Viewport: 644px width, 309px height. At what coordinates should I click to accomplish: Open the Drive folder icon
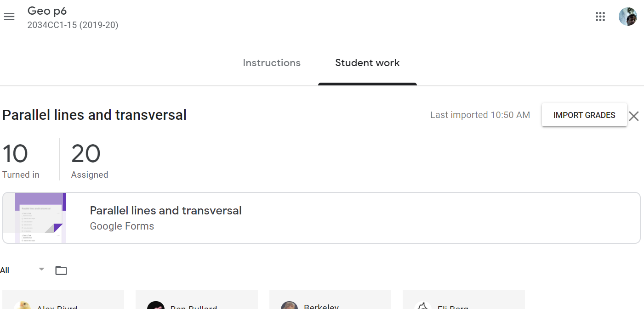[x=61, y=270]
